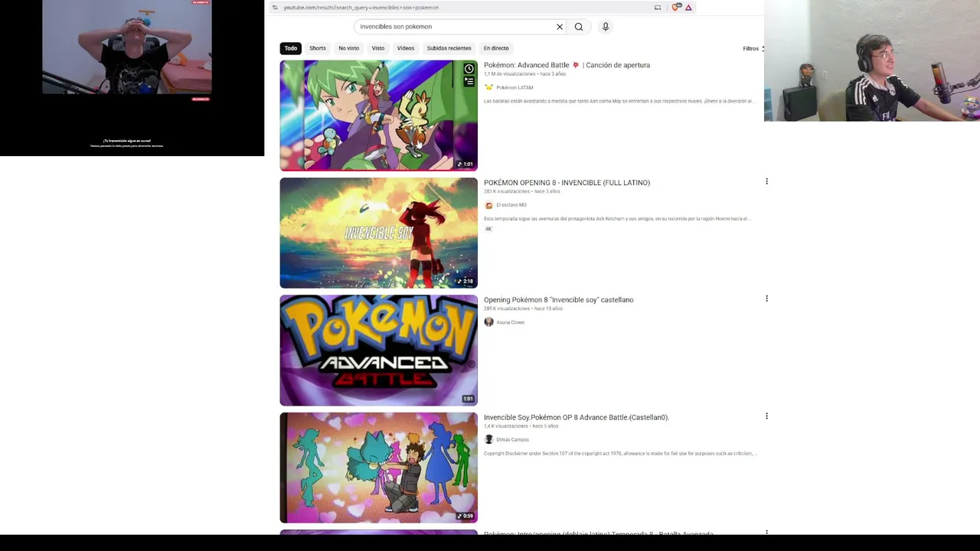Open the Pokémon: Advanced Battle video title

pyautogui.click(x=567, y=65)
